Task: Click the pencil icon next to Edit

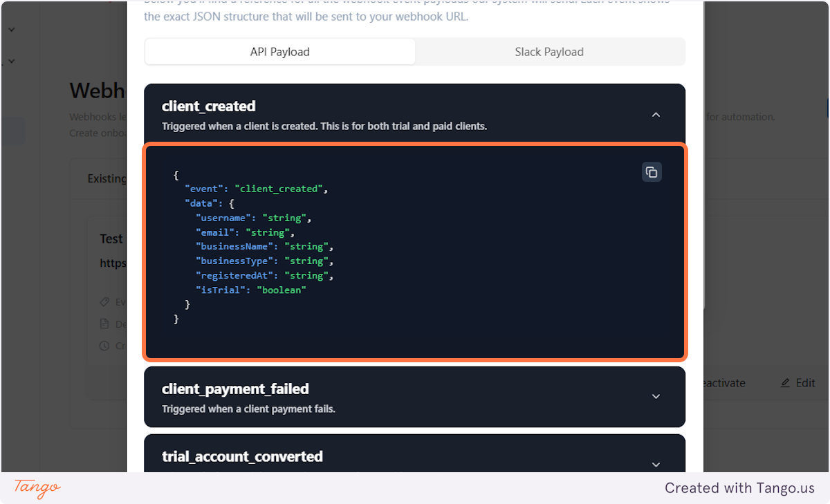Action: (x=785, y=383)
